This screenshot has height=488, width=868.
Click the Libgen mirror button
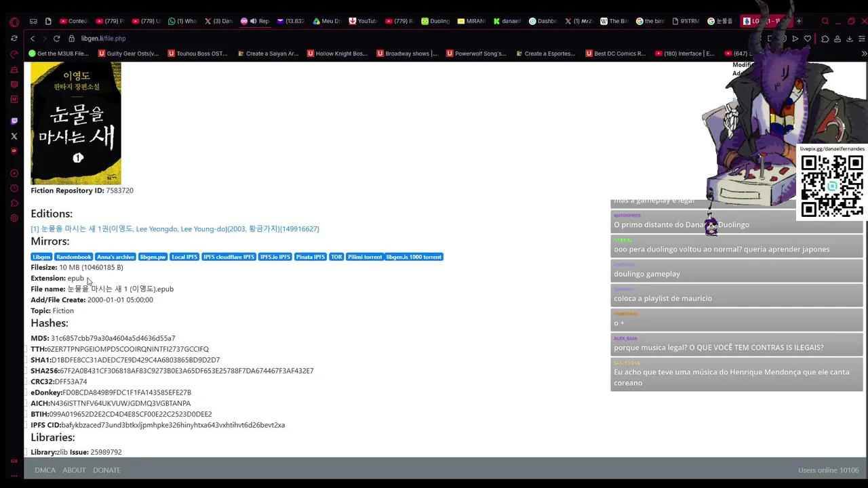pyautogui.click(x=41, y=257)
